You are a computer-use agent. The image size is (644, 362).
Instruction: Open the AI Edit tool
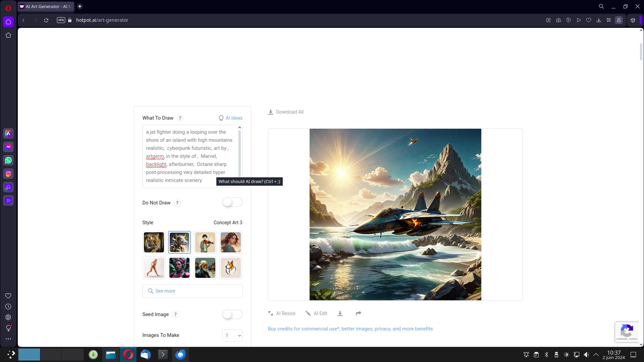[x=316, y=313]
